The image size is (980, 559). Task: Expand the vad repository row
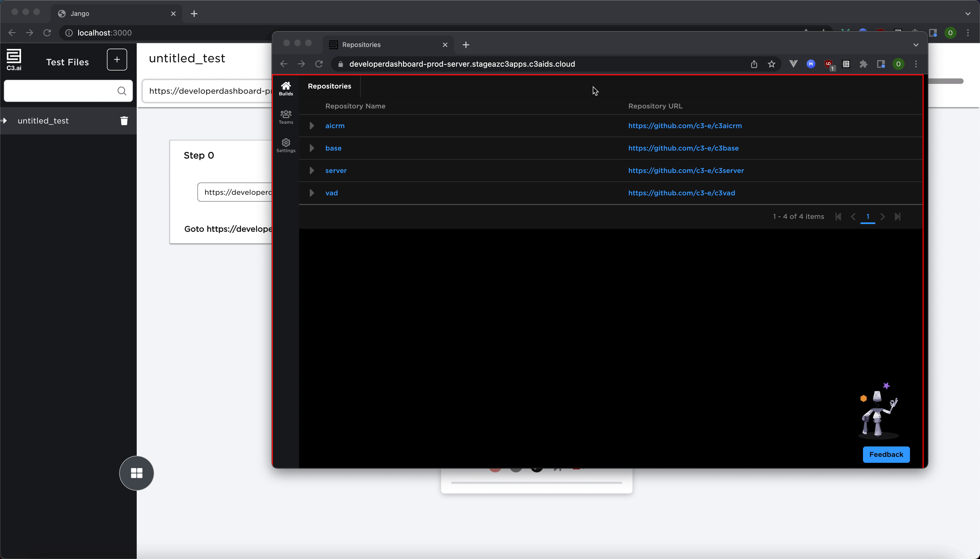[311, 193]
